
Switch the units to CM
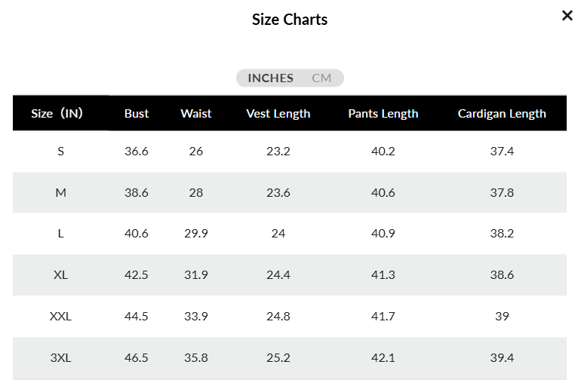pyautogui.click(x=321, y=78)
